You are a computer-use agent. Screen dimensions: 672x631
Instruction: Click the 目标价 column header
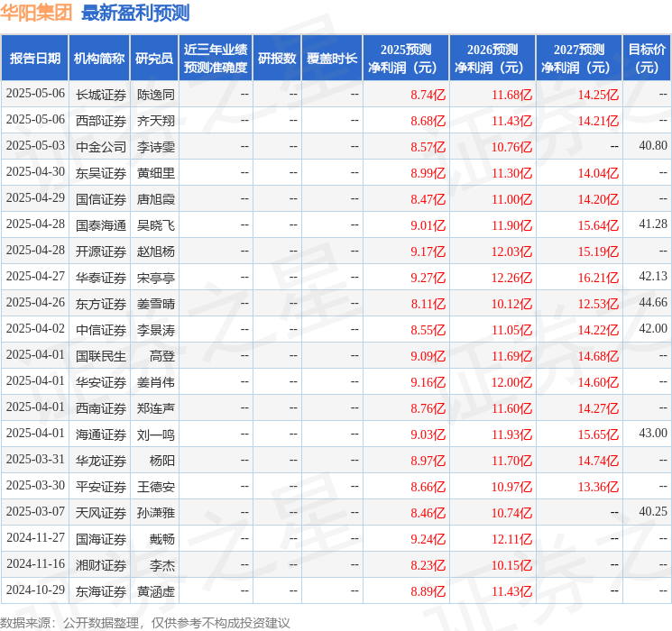point(647,59)
